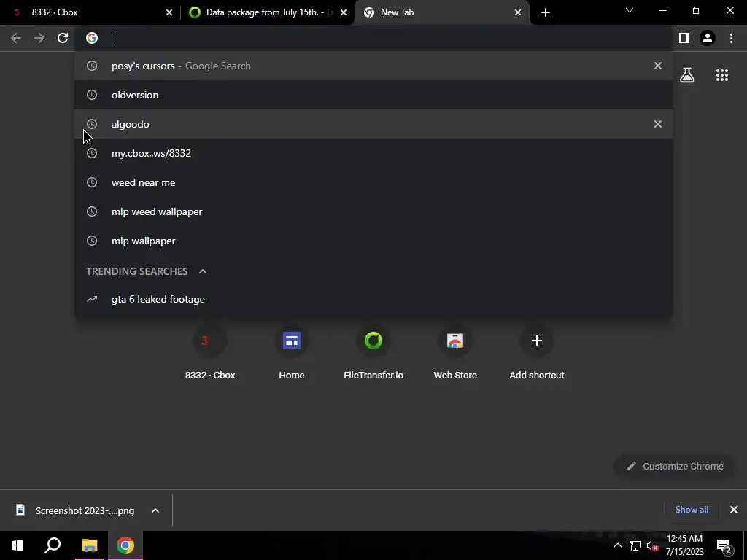Remove the "posy's cursors" suggestion
Viewport: 747px width, 560px height.
tap(658, 66)
